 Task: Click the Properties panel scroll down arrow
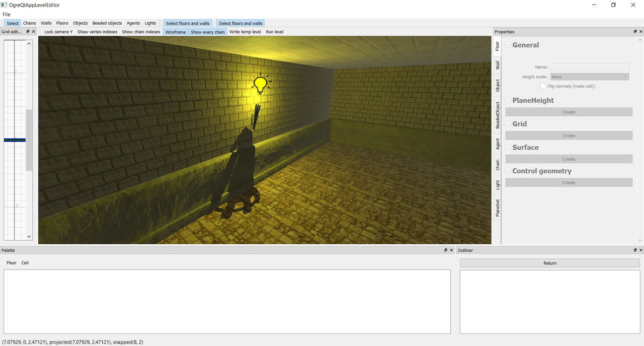[x=640, y=240]
